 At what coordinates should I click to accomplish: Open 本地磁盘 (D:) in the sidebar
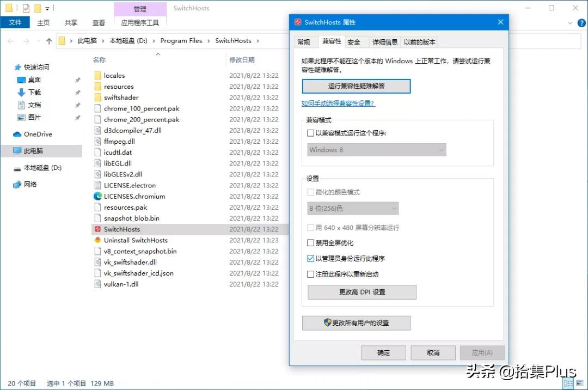37,168
